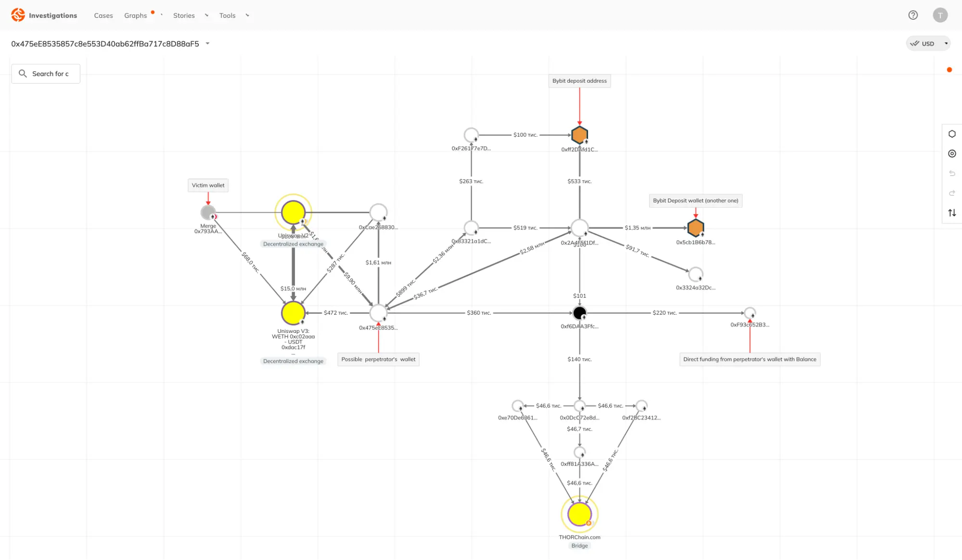962x560 pixels.
Task: Click the Investigations logo icon
Action: [x=18, y=15]
